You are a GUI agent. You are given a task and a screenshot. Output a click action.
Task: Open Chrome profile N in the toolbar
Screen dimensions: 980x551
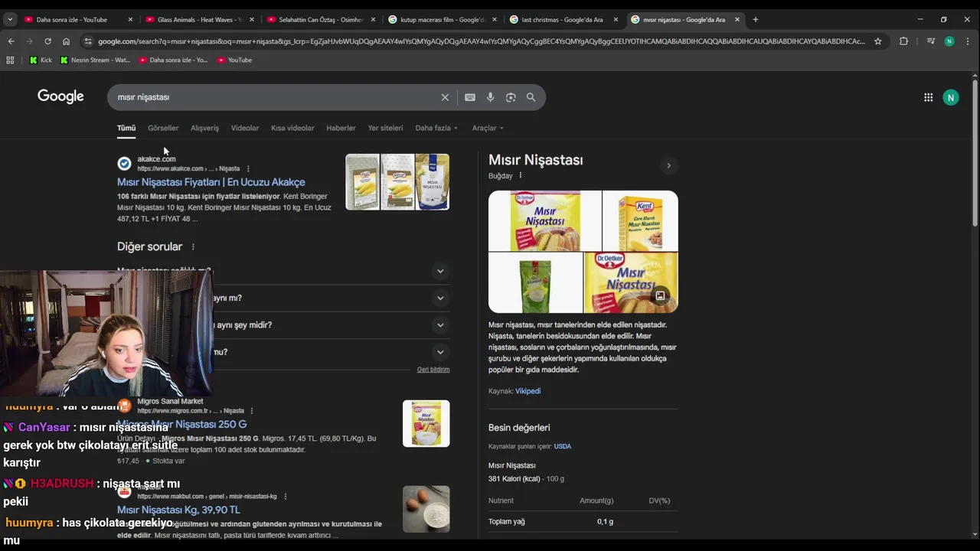click(x=949, y=41)
